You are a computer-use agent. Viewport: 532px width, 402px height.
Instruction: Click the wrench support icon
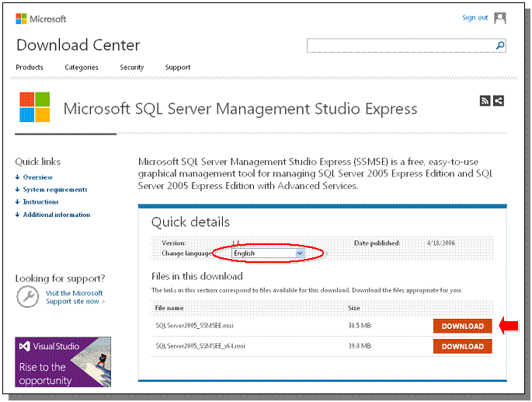tap(28, 297)
